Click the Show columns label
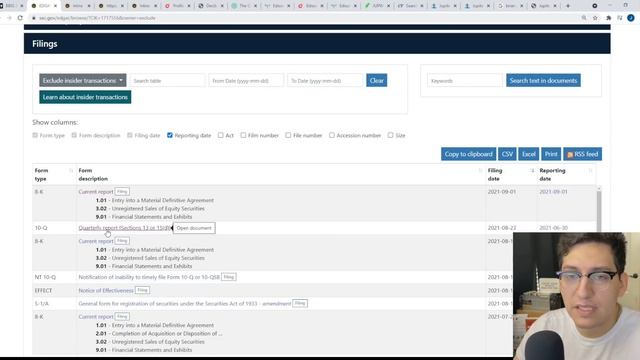Viewport: 640px width, 360px height. tap(55, 122)
